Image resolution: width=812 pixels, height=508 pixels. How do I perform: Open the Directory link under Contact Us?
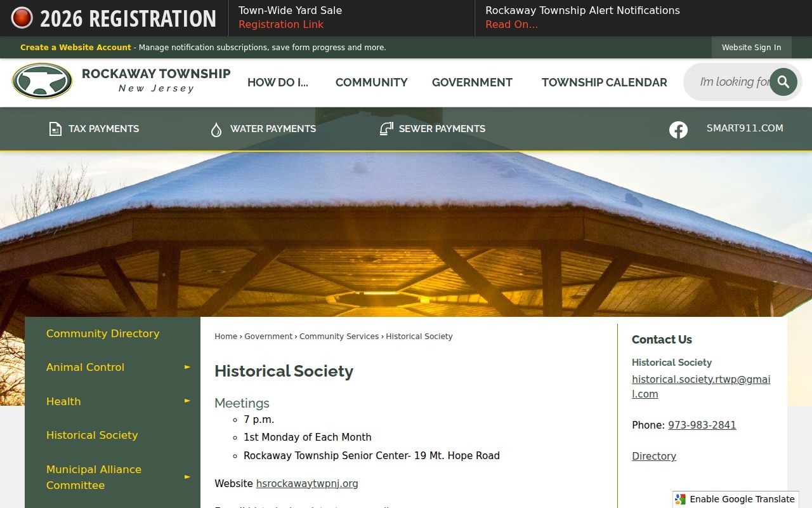pos(654,457)
